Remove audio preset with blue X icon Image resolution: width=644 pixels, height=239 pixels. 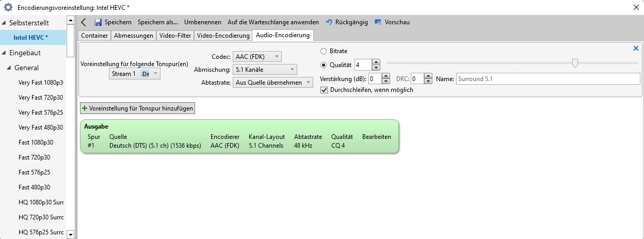click(636, 49)
